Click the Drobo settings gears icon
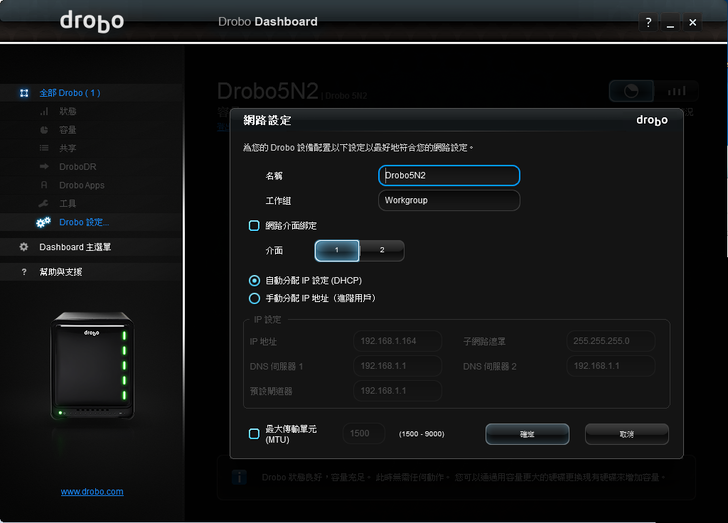728x523 pixels. [43, 222]
